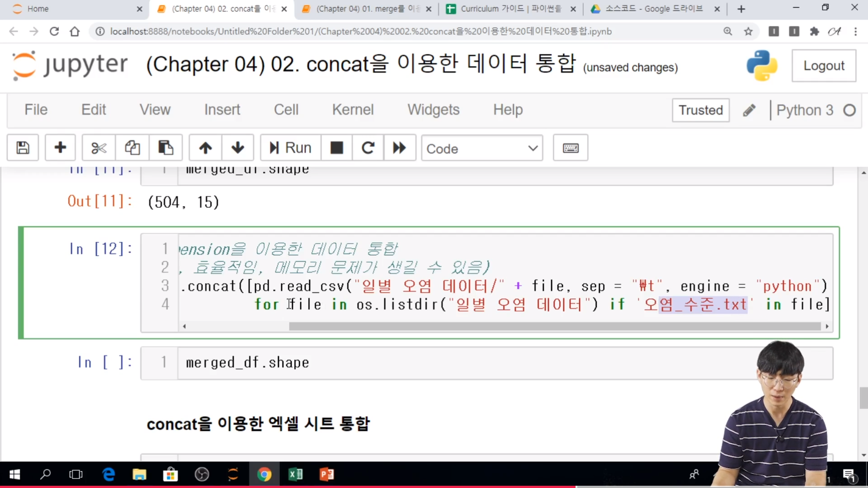
Task: Restart the kernel with the circular arrow icon
Action: [x=368, y=148]
